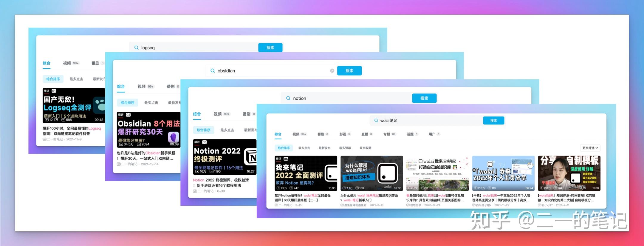The image size is (644, 246).
Task: Click 搜索 button in the notion window
Action: pyautogui.click(x=424, y=98)
